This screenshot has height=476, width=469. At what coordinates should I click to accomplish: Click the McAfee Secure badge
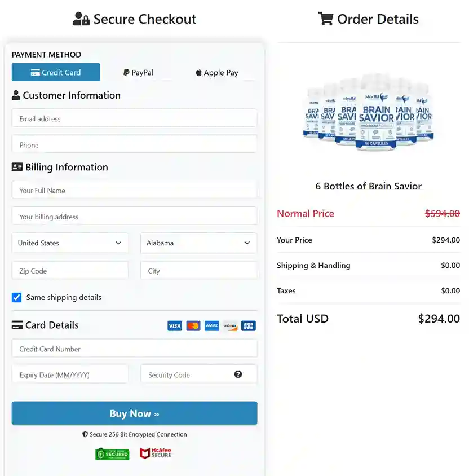(155, 453)
